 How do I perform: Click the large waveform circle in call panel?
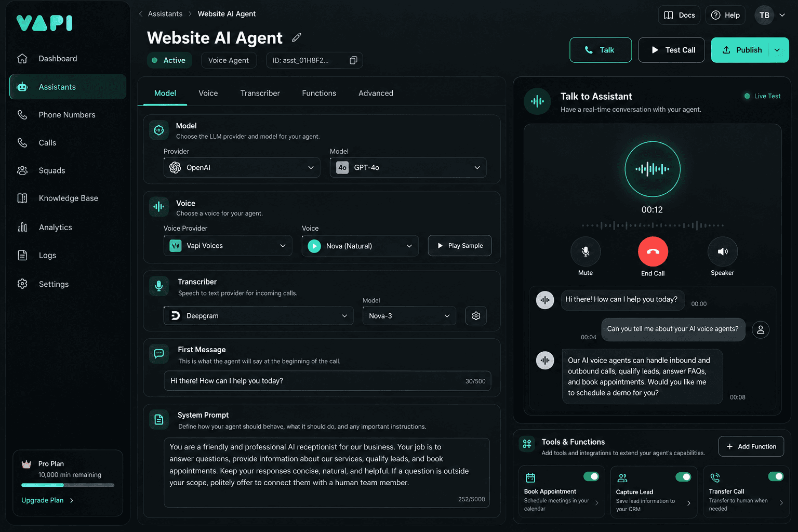653,169
